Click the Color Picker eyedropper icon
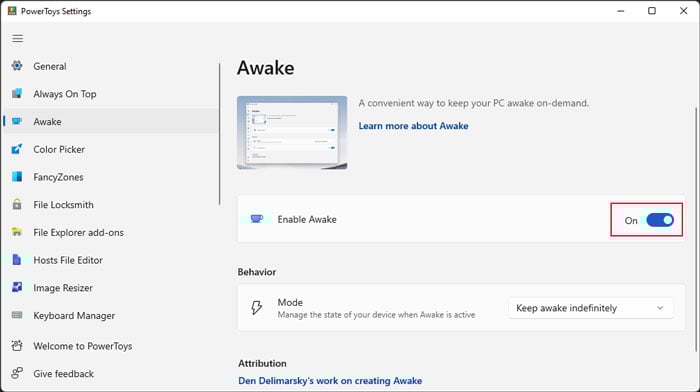 [17, 149]
